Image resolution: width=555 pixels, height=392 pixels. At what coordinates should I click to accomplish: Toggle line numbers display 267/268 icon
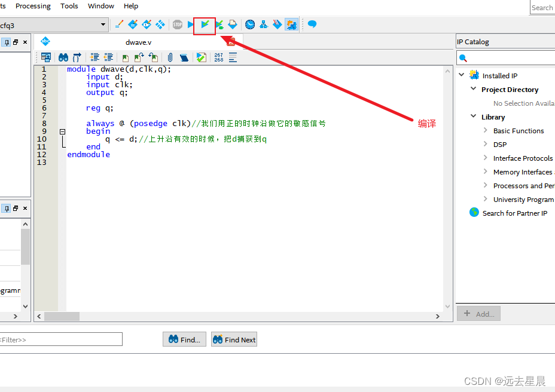pyautogui.click(x=219, y=57)
